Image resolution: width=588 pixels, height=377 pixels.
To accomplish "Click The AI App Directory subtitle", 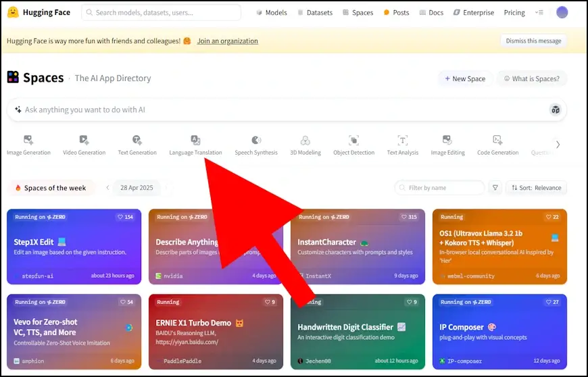I will (113, 78).
